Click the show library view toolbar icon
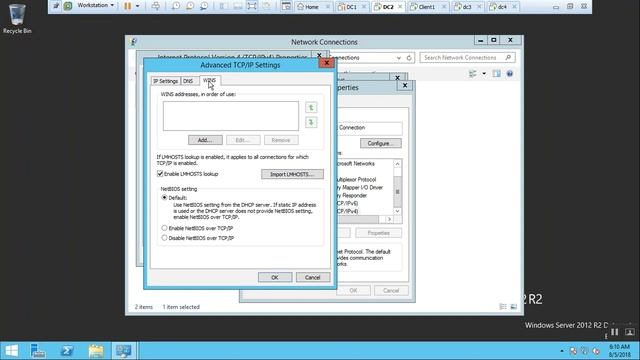The image size is (640, 360). point(223,6)
